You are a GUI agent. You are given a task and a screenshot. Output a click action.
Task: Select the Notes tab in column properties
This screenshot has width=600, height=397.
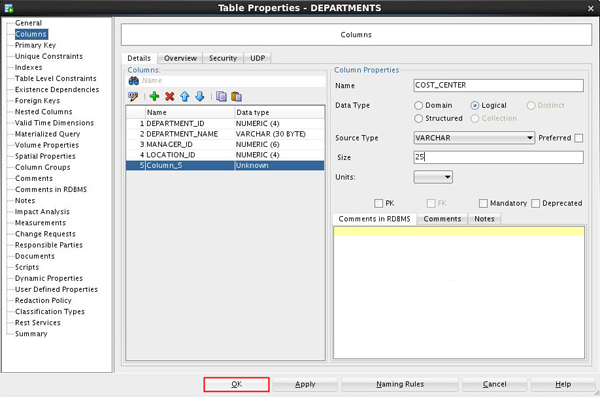pos(484,219)
